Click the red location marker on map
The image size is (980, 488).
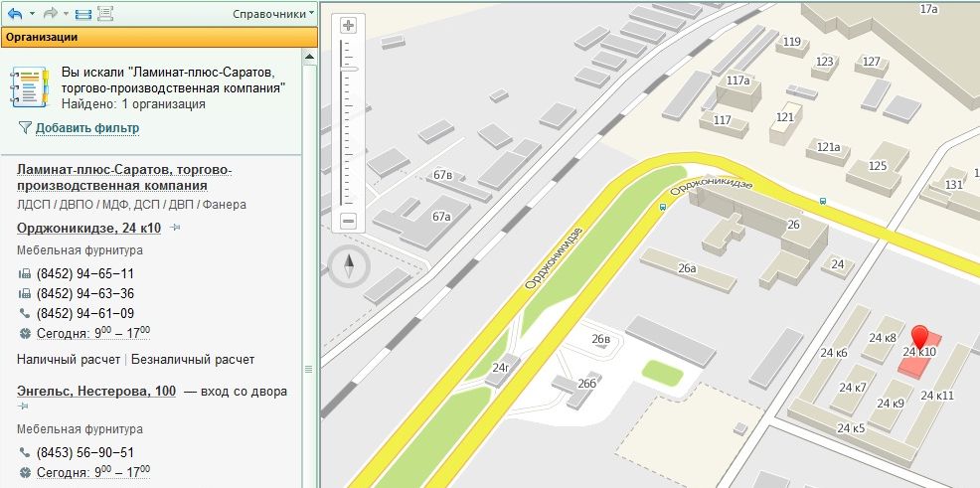pos(919,337)
